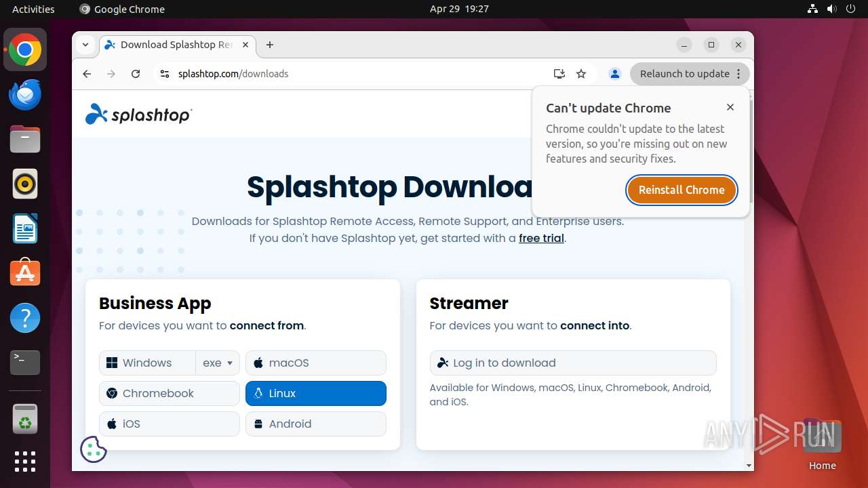Viewport: 868px width, 488px height.
Task: Open the clock and calendar panel
Action: pos(459,9)
